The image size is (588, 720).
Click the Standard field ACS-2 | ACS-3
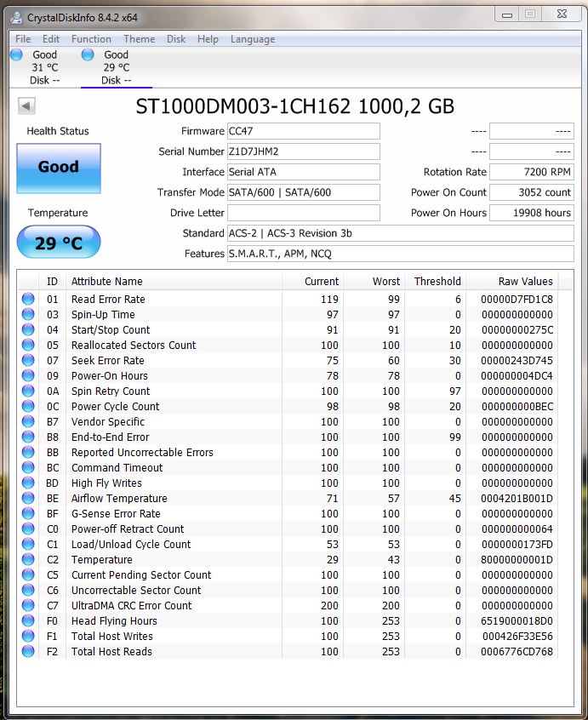(x=401, y=233)
